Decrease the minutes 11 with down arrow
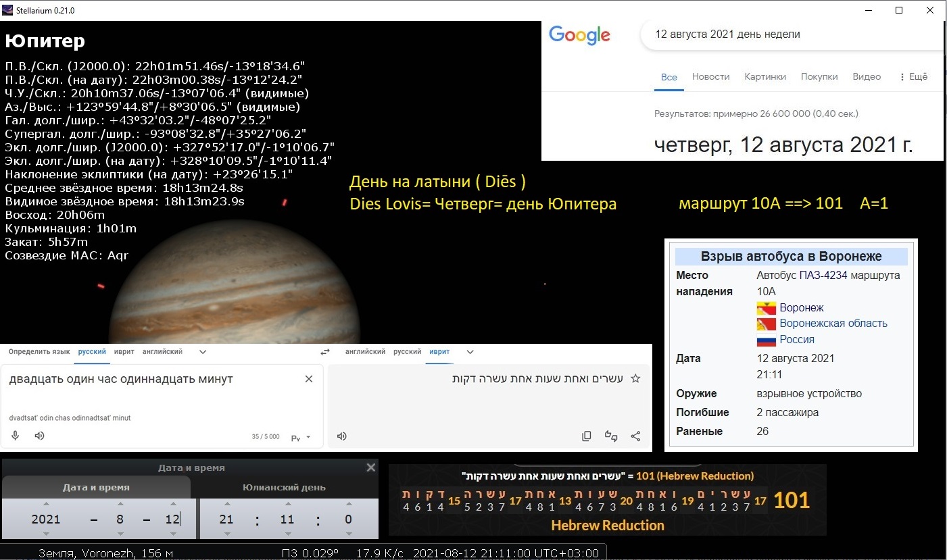This screenshot has height=560, width=947. (x=288, y=533)
